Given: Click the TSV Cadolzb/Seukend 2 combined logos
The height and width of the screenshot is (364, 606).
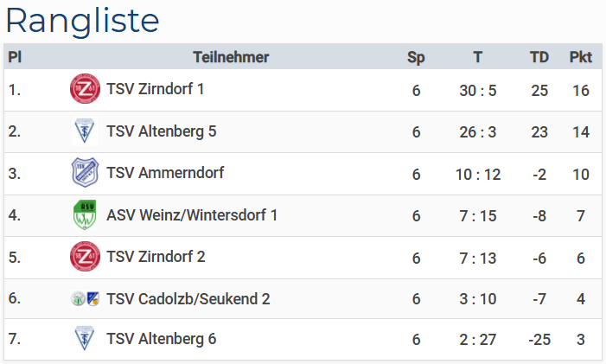Looking at the screenshot, I should coord(85,299).
